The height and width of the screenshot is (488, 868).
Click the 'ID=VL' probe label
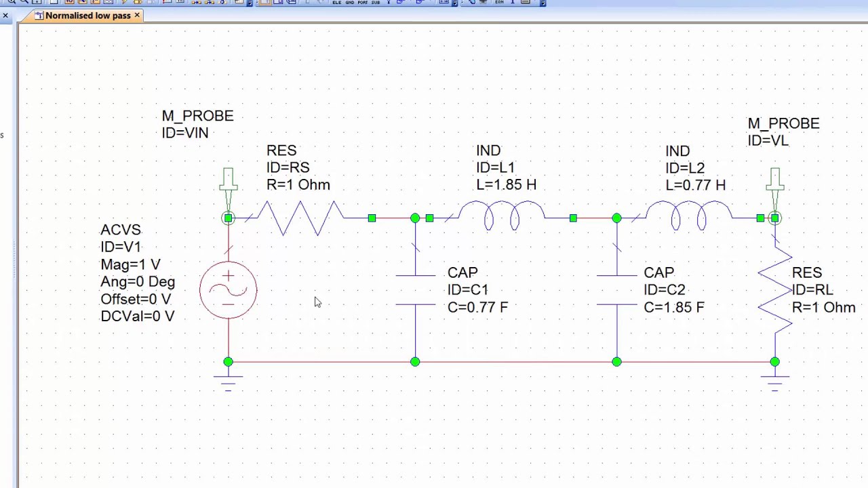[x=768, y=140]
